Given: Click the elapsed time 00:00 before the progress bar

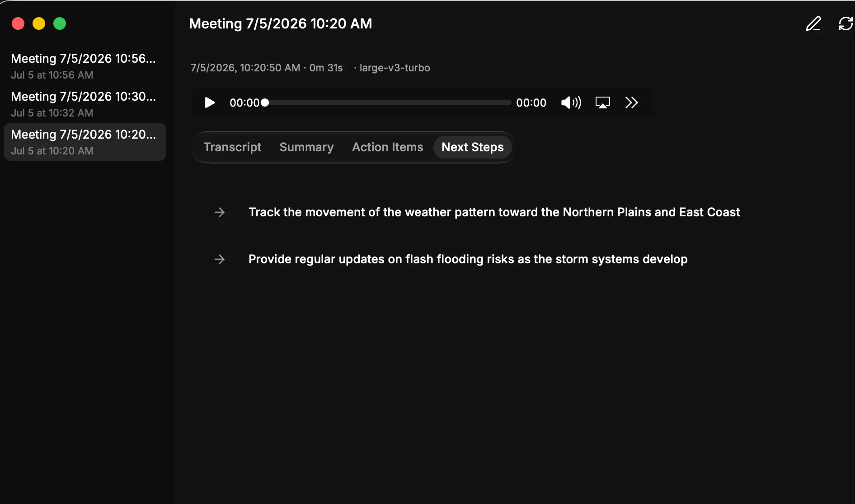Looking at the screenshot, I should (x=244, y=103).
